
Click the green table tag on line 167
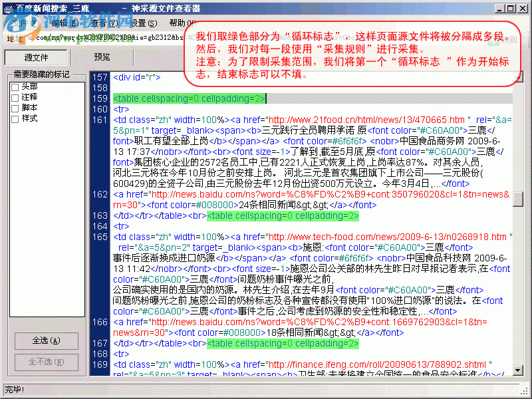[x=283, y=343]
